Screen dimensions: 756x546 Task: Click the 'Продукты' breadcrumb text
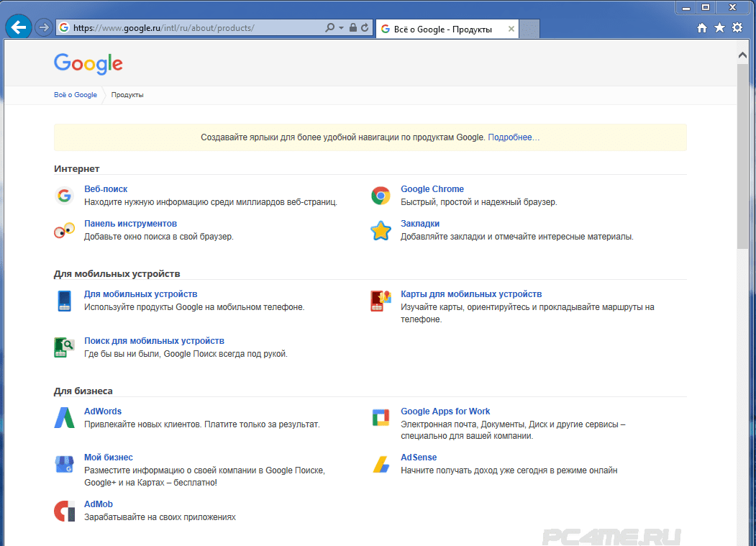pos(127,95)
